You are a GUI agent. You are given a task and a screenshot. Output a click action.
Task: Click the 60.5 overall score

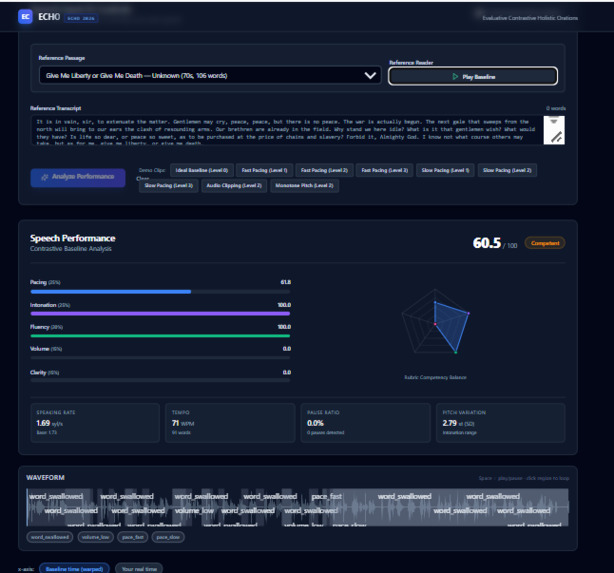[x=487, y=243]
